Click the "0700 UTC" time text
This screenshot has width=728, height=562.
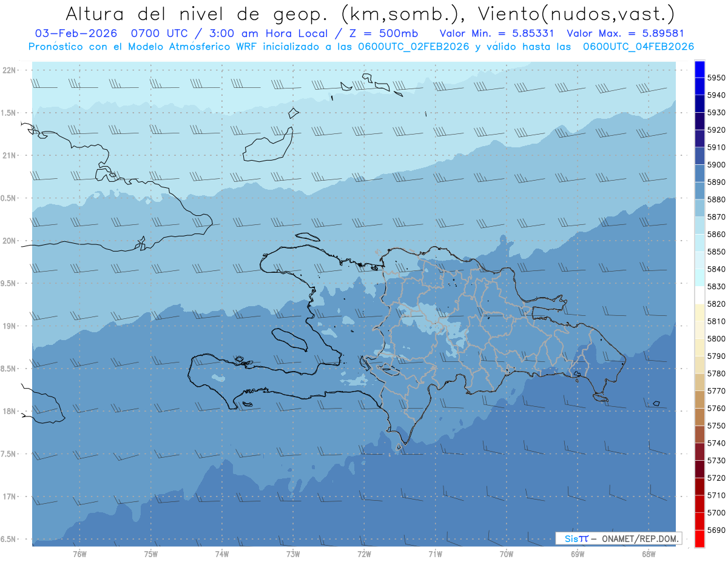coord(160,33)
